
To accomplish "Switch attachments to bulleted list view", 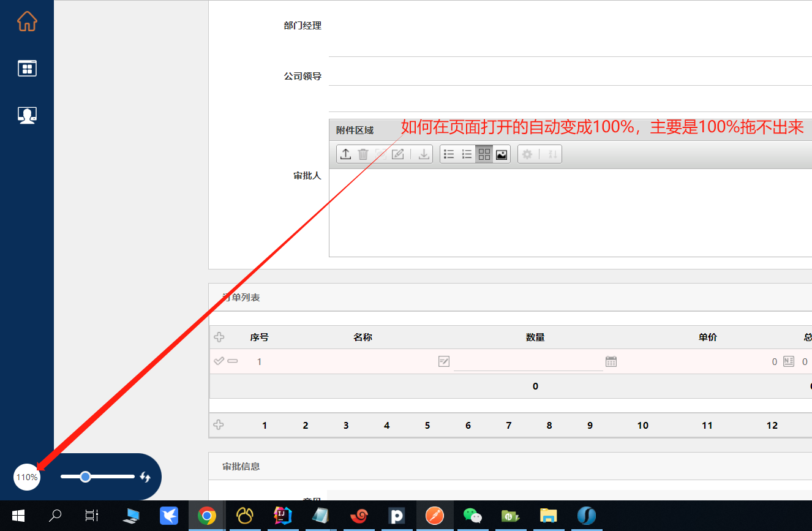I will click(449, 154).
